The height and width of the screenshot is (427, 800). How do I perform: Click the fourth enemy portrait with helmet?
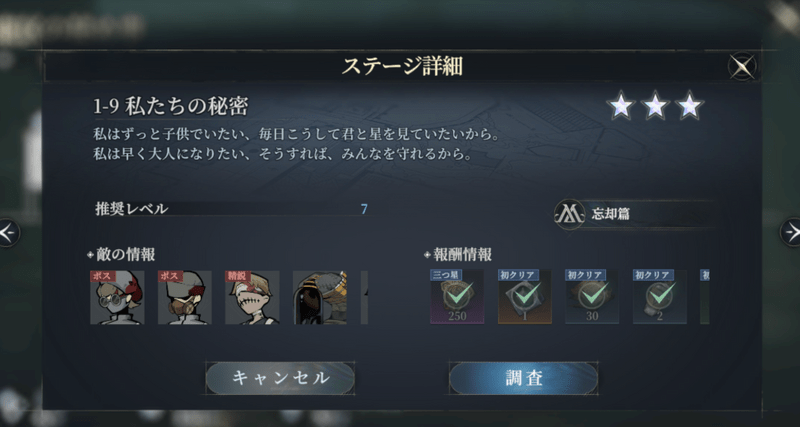(319, 297)
